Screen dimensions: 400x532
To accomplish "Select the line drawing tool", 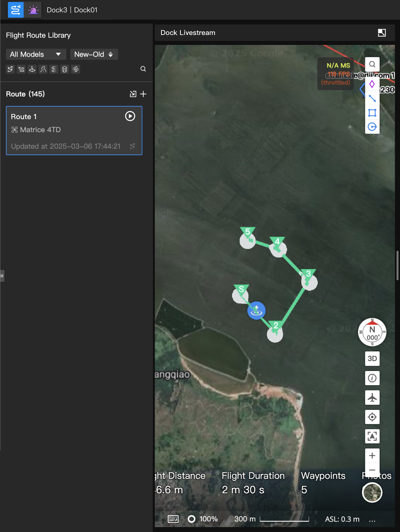I will 372,99.
